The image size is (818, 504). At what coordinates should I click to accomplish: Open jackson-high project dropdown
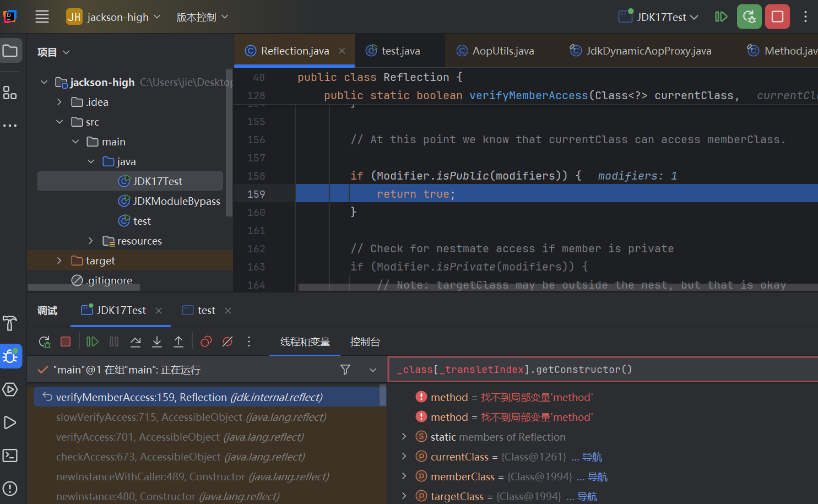pos(114,17)
